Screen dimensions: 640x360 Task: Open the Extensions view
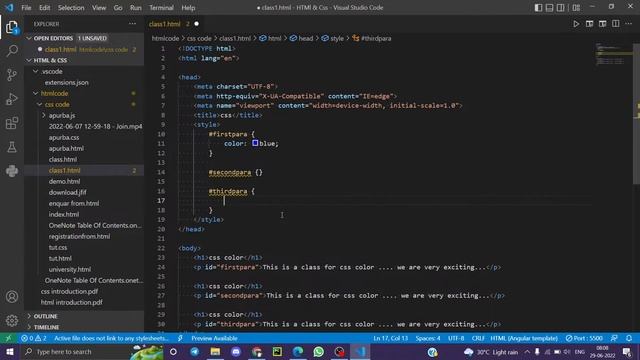pos(12,123)
